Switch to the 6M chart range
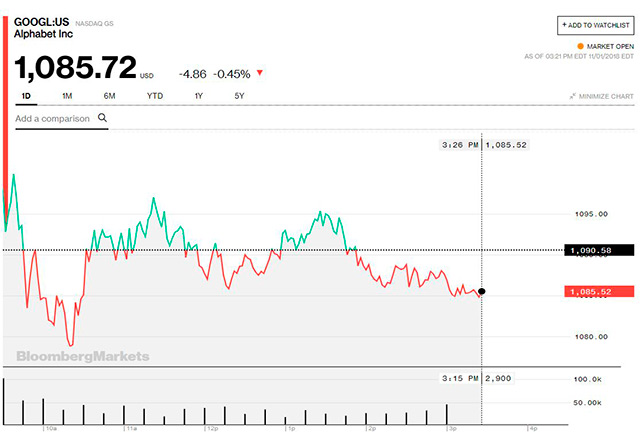 (x=109, y=96)
